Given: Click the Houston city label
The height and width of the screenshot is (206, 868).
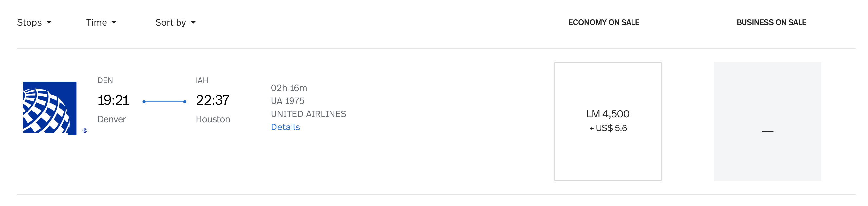Looking at the screenshot, I should (x=213, y=119).
